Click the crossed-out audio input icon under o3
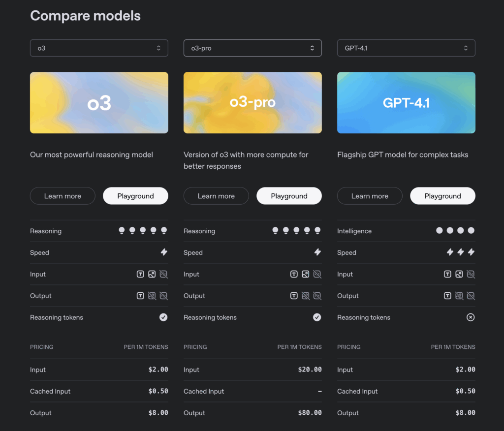504x431 pixels. pos(163,274)
